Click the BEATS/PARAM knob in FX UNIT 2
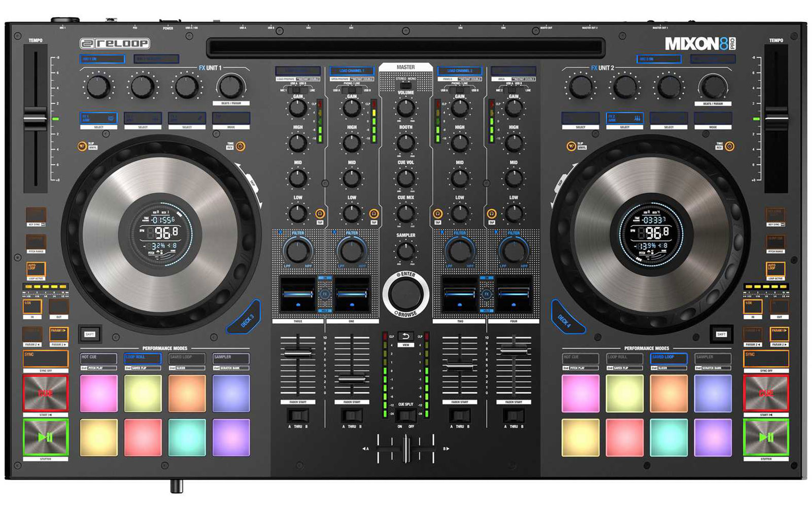This screenshot has width=812, height=511. point(713,87)
